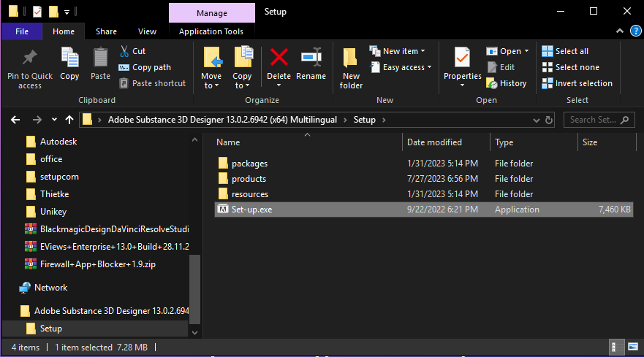Click the Manage contextual tab
644x357 pixels.
pos(211,12)
